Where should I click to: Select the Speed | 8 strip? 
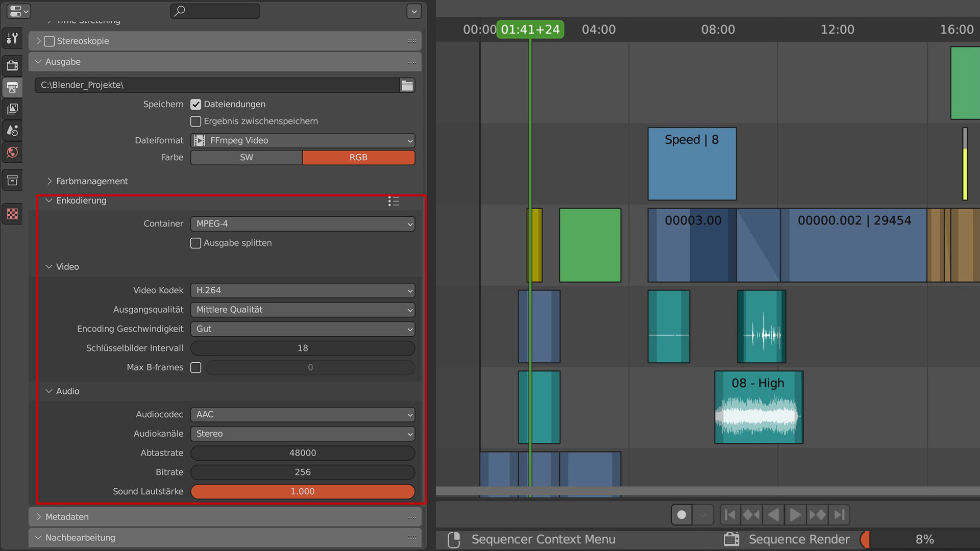click(692, 164)
